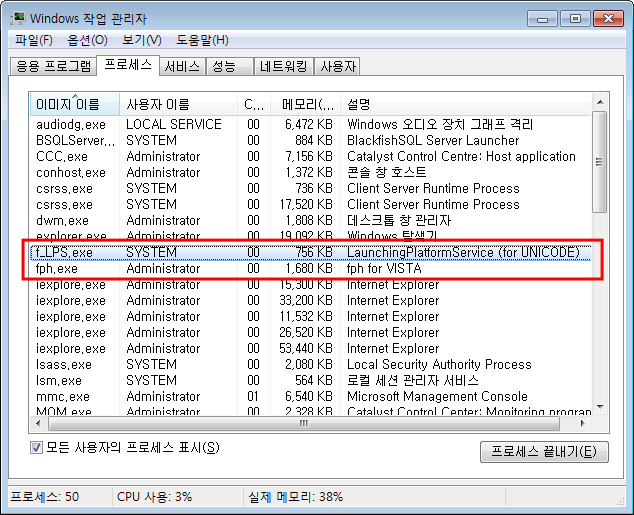Select the conhost.exe process
This screenshot has height=515, width=634.
(311, 173)
